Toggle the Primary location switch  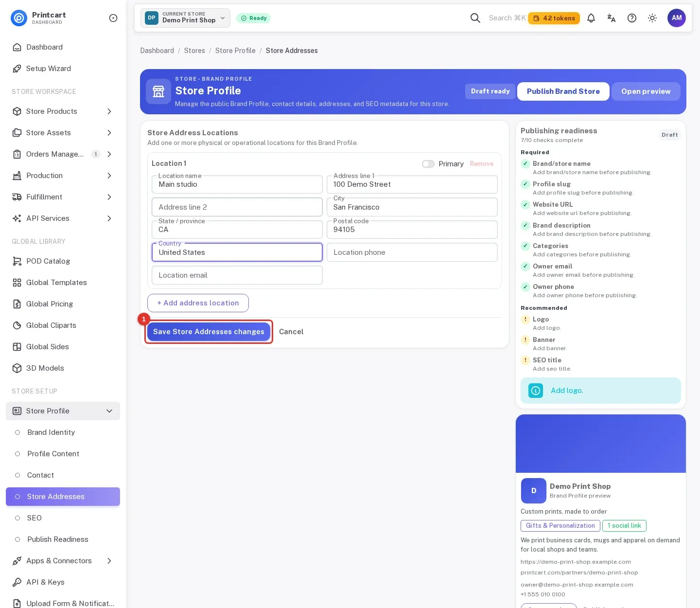click(428, 164)
